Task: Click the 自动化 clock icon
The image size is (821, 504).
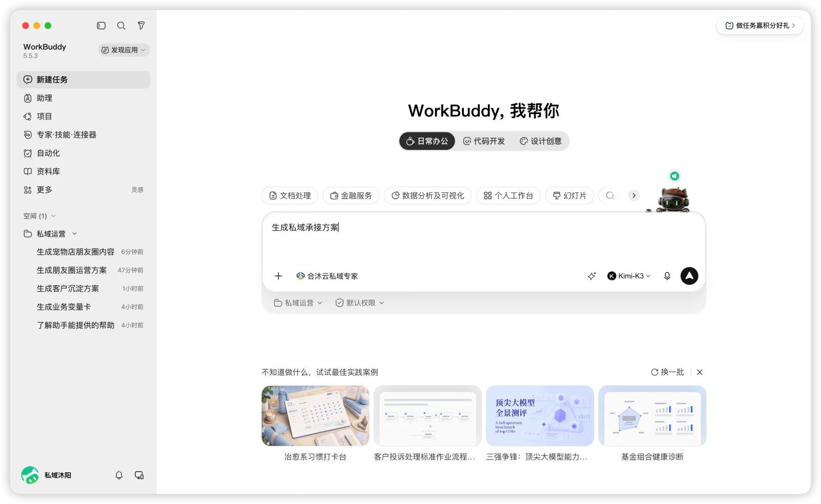Action: tap(28, 153)
